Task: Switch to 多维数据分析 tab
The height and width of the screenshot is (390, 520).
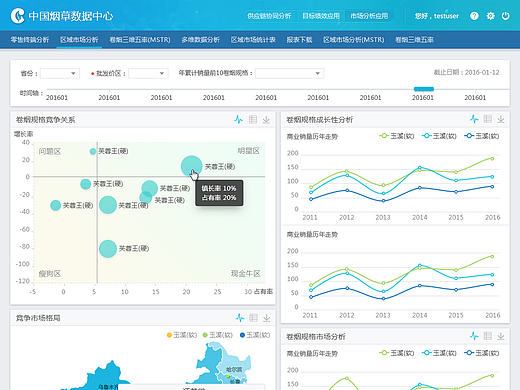Action: pyautogui.click(x=201, y=40)
